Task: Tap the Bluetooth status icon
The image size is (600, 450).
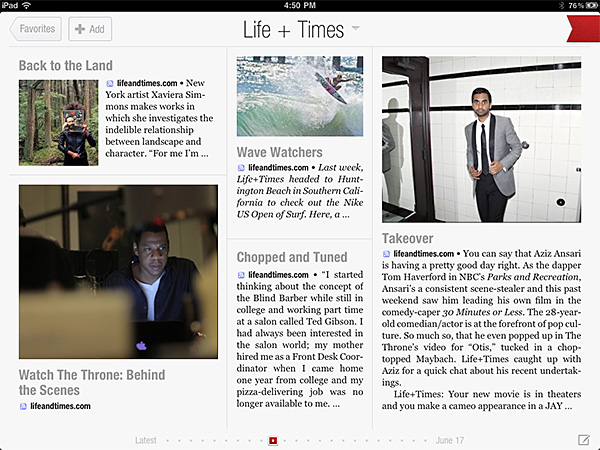Action: pyautogui.click(x=562, y=5)
